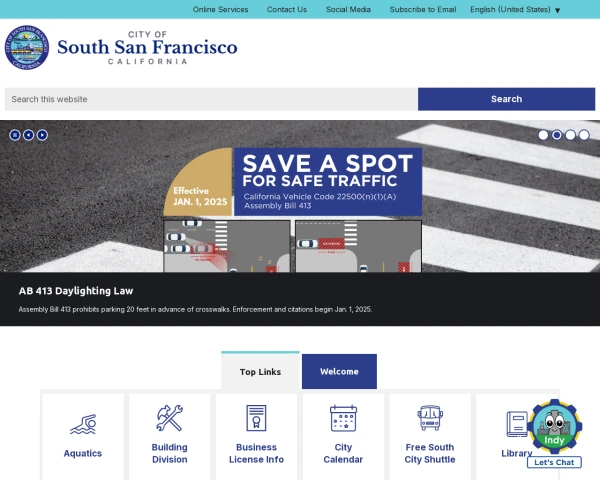Click the Let's Chat button
The width and height of the screenshot is (600, 480).
554,462
